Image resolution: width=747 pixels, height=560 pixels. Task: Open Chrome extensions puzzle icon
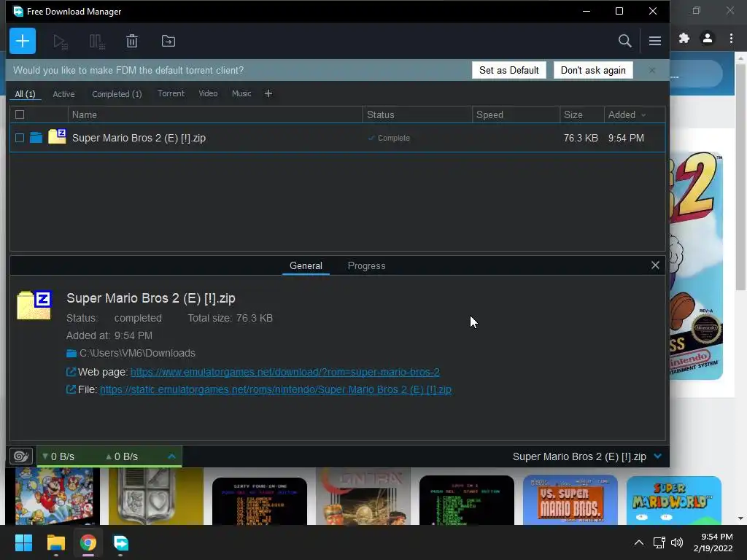[x=684, y=38]
